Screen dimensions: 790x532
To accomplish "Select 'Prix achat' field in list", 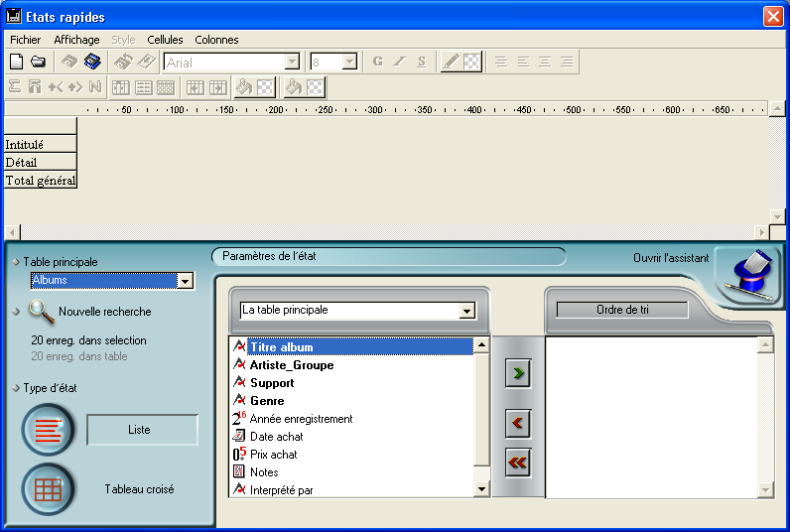I will click(273, 455).
